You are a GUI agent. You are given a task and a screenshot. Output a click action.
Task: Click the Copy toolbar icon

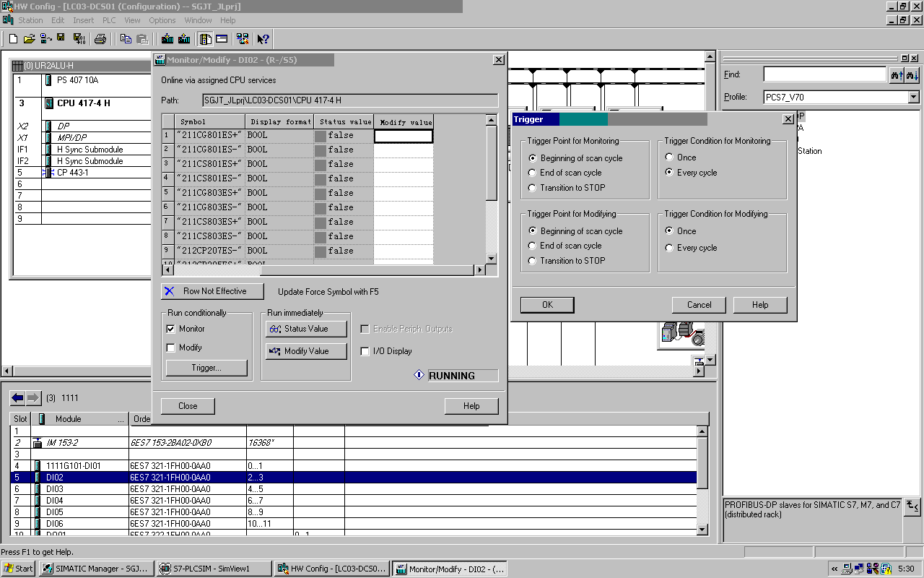tap(126, 39)
